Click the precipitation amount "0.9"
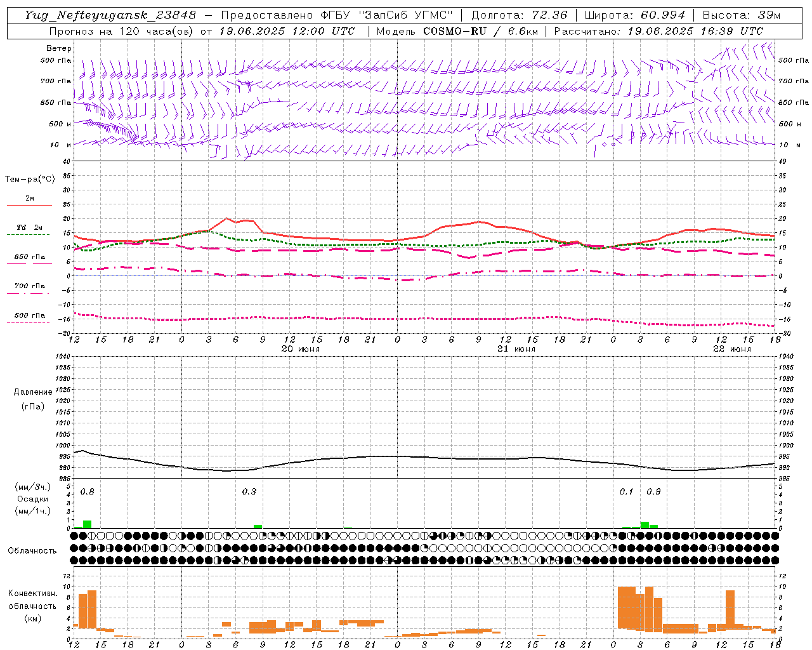The width and height of the screenshot is (812, 650). (x=653, y=492)
